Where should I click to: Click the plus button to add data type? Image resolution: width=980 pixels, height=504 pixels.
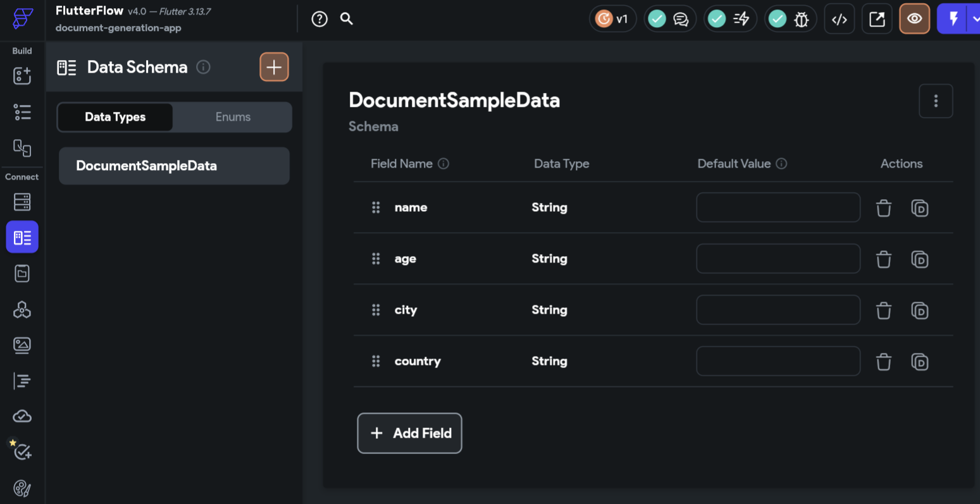pyautogui.click(x=274, y=67)
